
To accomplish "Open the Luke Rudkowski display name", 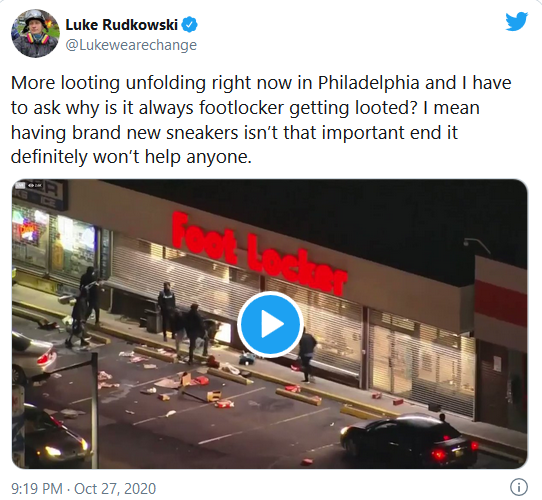I will tap(121, 25).
